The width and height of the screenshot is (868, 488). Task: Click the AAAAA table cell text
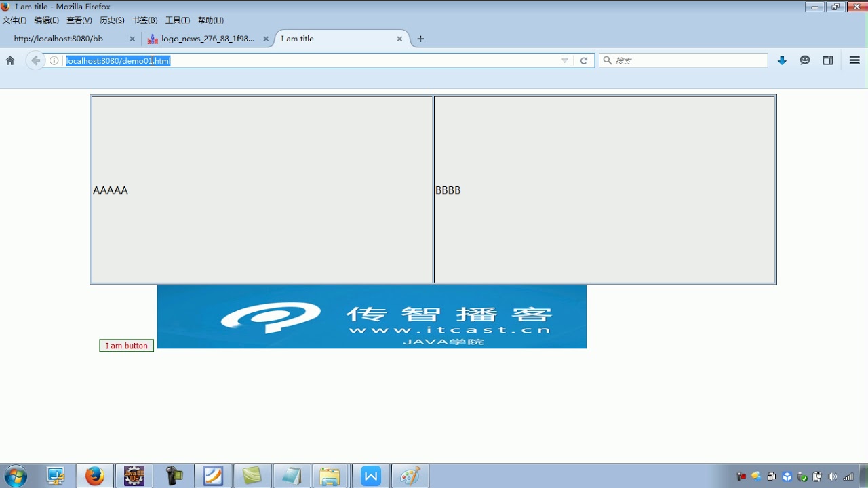tap(111, 190)
